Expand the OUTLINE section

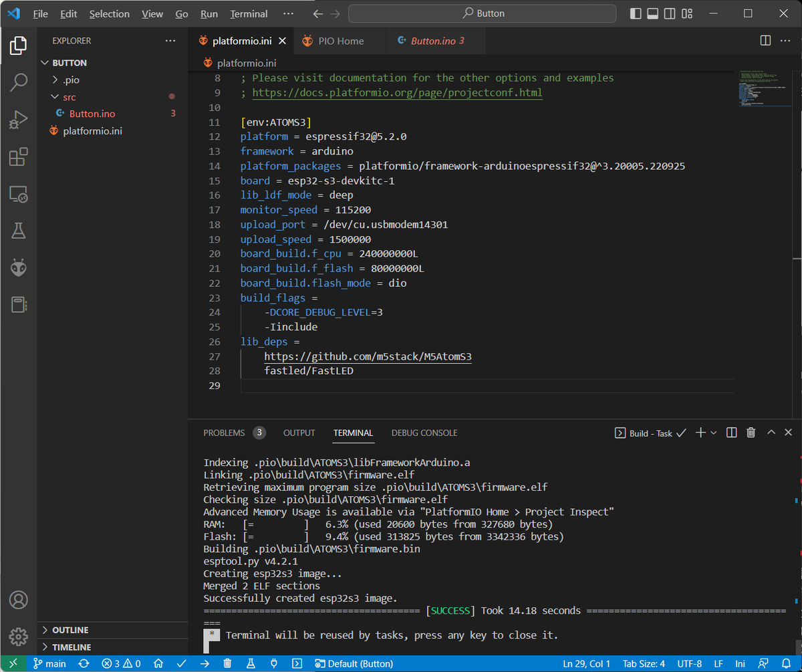click(112, 631)
